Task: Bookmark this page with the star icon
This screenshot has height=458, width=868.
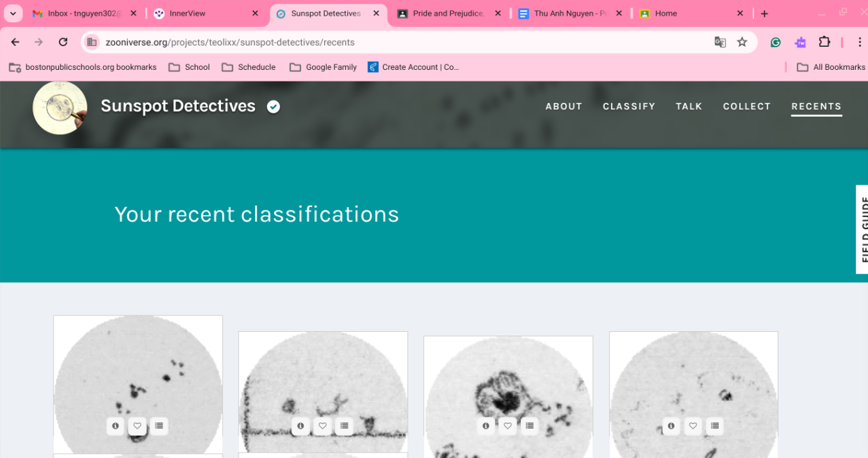Action: click(x=742, y=42)
